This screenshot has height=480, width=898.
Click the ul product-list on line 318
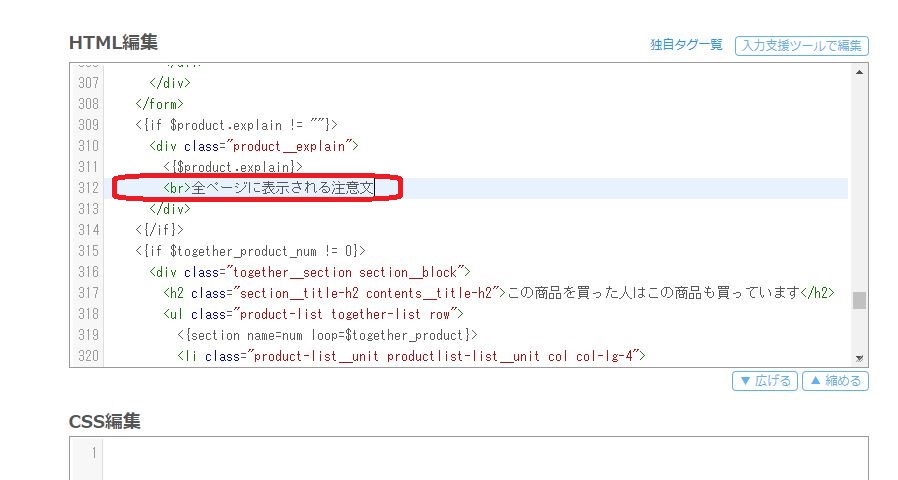(313, 314)
